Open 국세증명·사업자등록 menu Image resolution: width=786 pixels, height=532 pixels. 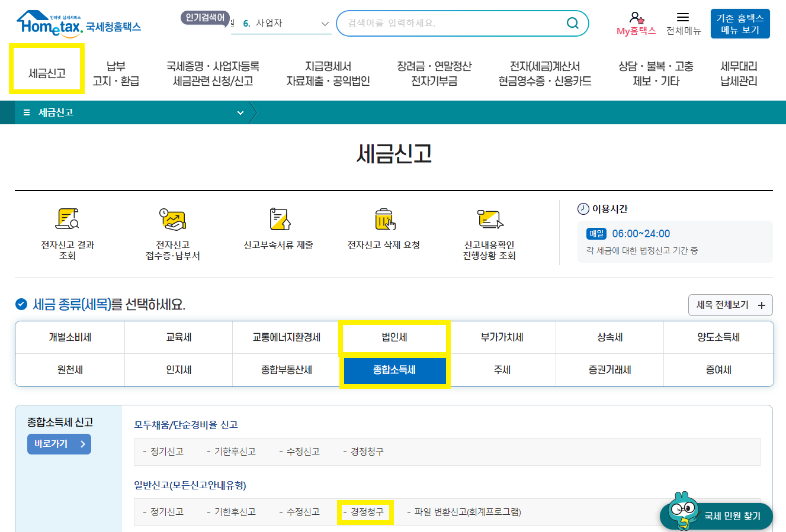pos(213,73)
